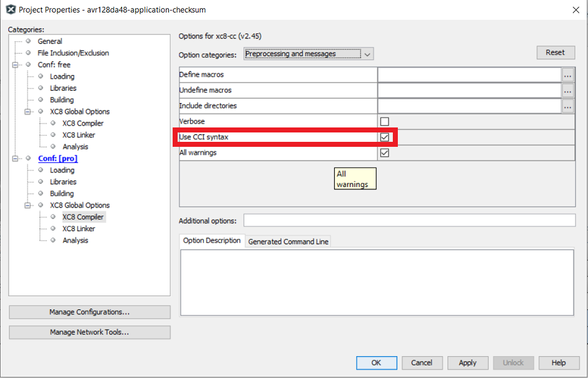The image size is (588, 378).
Task: Enable the Verbose checkbox
Action: tap(384, 121)
